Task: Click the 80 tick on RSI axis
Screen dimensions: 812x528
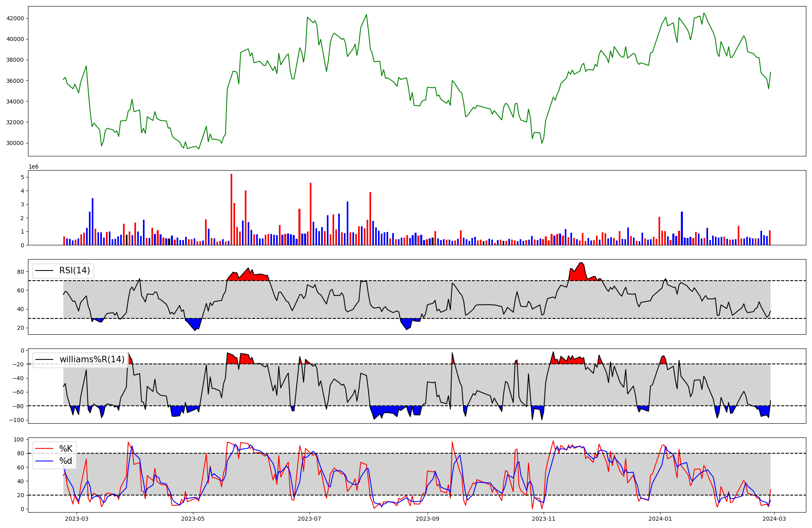Action: point(21,271)
